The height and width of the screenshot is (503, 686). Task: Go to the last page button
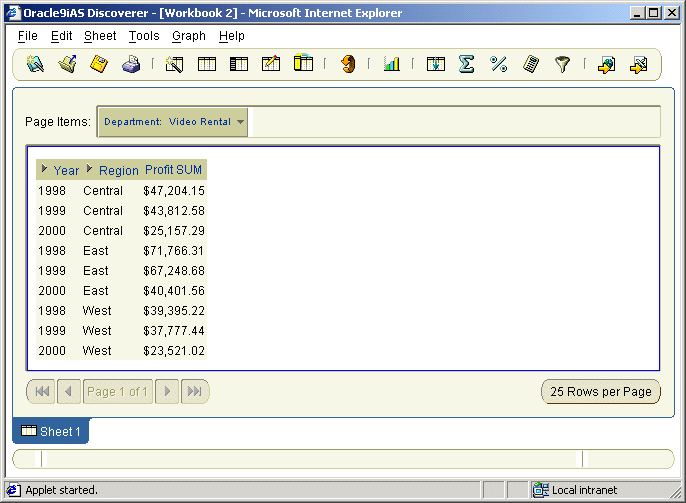coord(194,391)
